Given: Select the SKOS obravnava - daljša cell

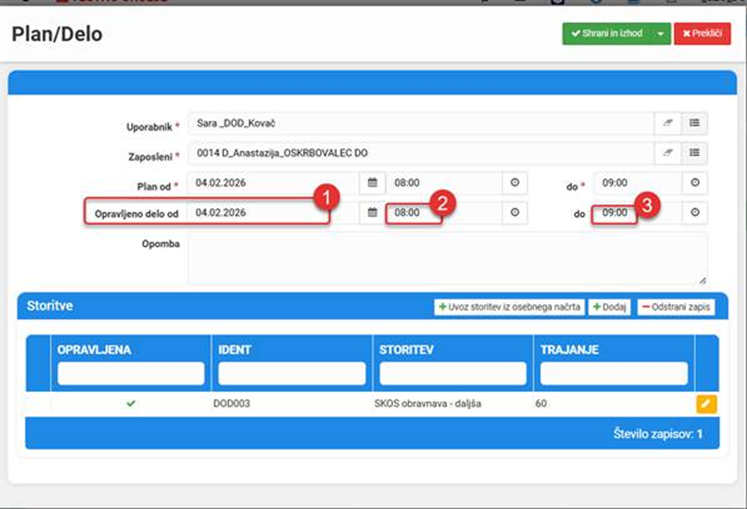Looking at the screenshot, I should coord(427,404).
